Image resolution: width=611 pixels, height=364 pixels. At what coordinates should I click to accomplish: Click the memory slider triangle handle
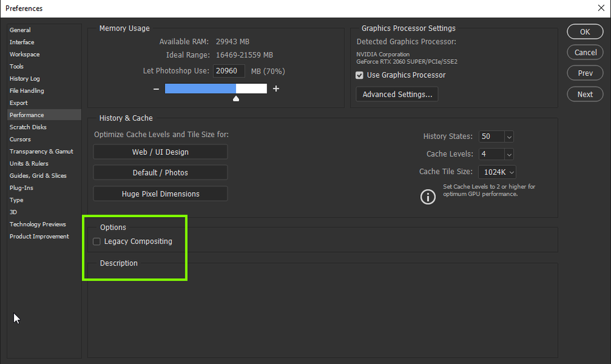(235, 99)
